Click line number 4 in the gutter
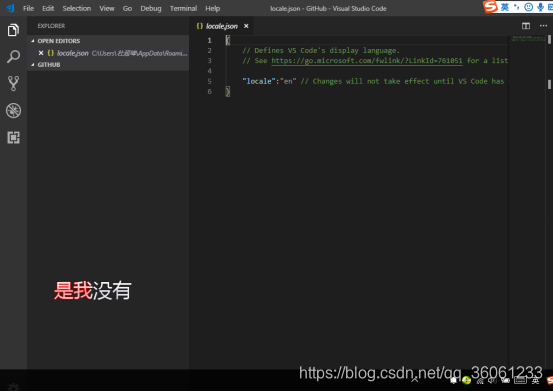 (209, 71)
